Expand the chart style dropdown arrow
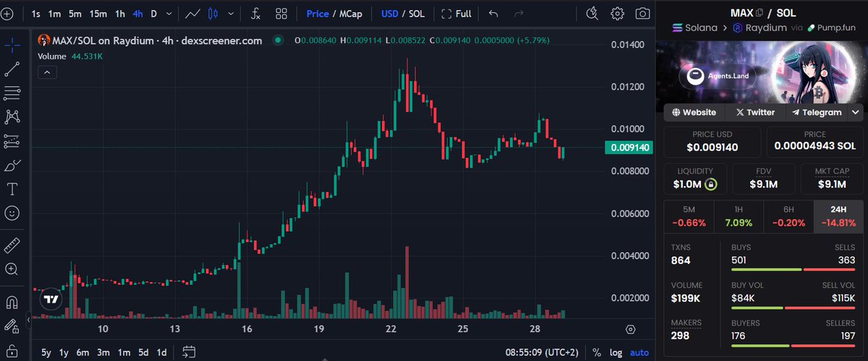 pyautogui.click(x=231, y=14)
